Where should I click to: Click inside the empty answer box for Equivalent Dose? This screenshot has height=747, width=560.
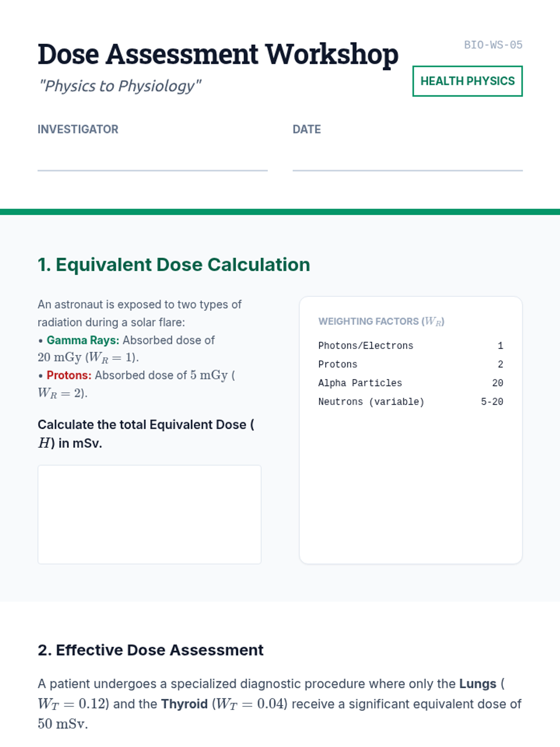(x=149, y=514)
